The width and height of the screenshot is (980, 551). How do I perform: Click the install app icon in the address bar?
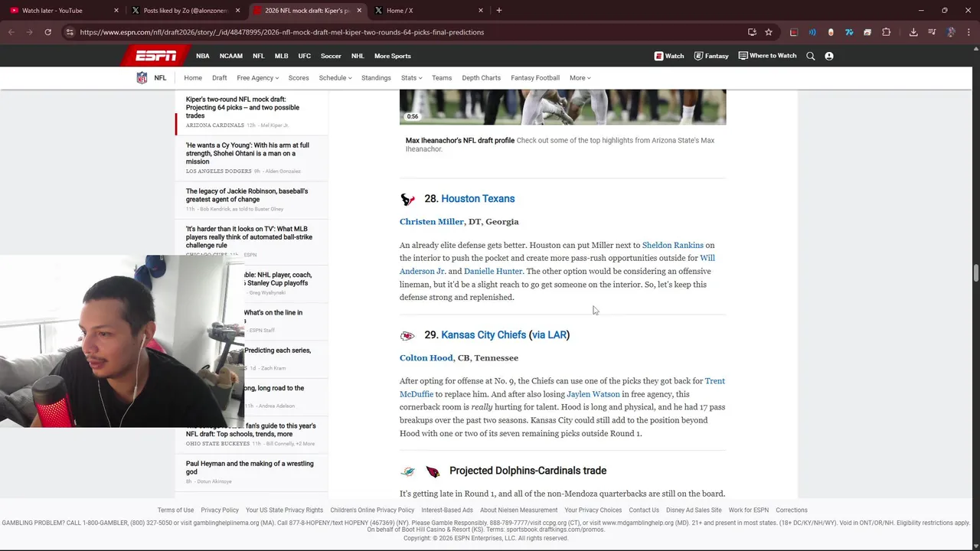click(x=752, y=32)
